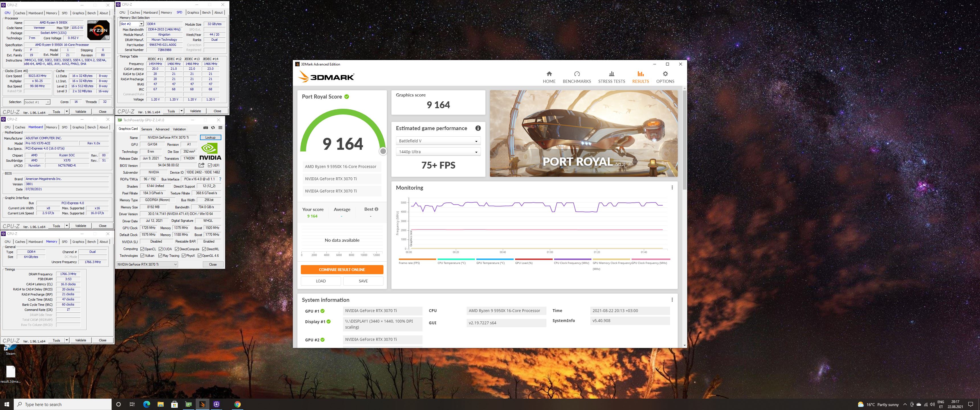Switch to Validation tab in GPU-Z

tap(179, 129)
